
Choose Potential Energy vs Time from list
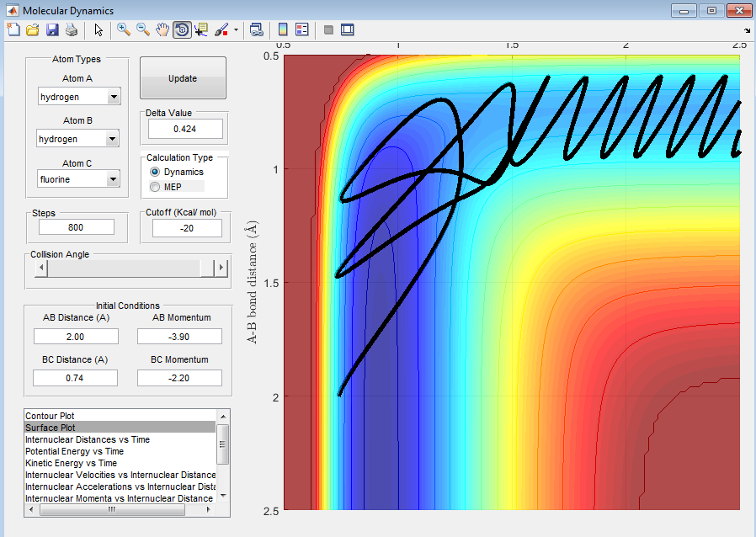(x=74, y=451)
